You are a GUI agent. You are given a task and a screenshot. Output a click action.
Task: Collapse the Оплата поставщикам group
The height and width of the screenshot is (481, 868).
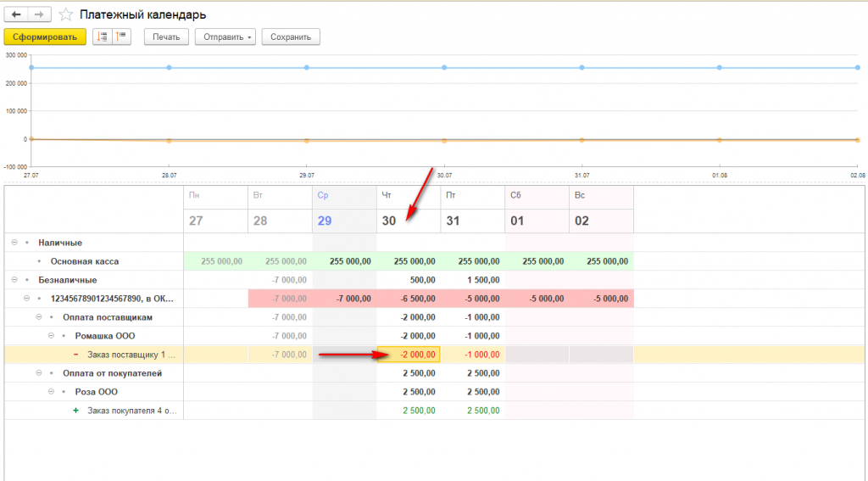point(39,317)
